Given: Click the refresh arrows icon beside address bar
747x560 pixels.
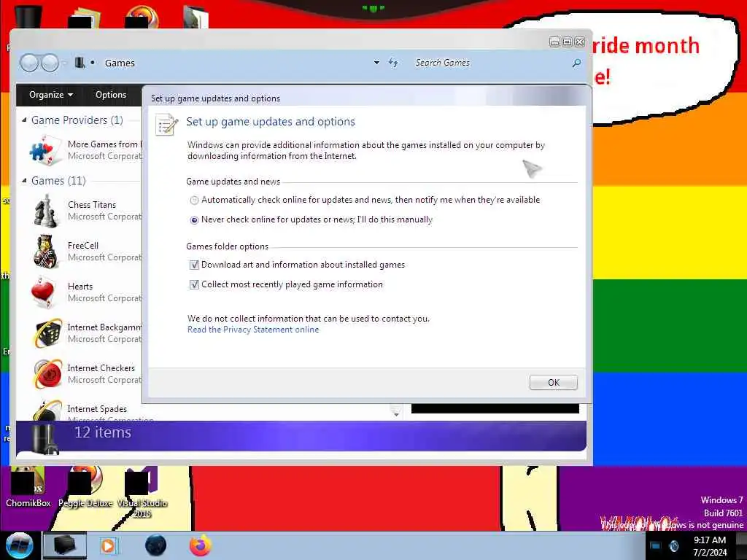Looking at the screenshot, I should click(393, 63).
